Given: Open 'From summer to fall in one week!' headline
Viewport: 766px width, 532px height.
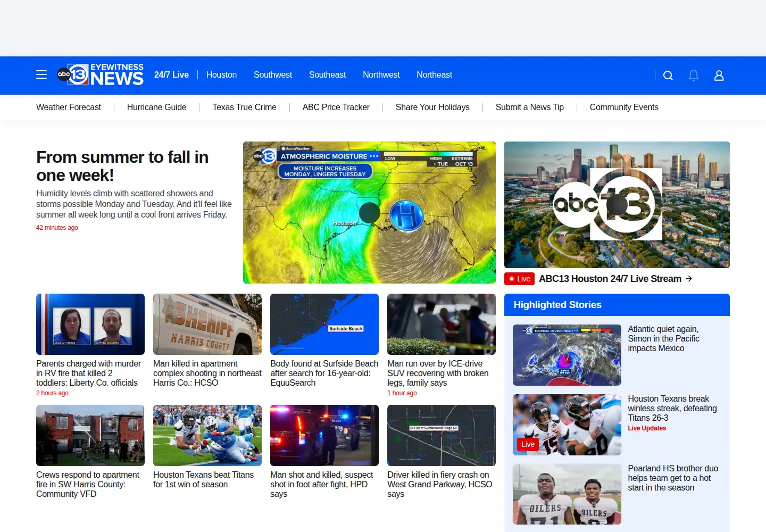Looking at the screenshot, I should click(122, 166).
